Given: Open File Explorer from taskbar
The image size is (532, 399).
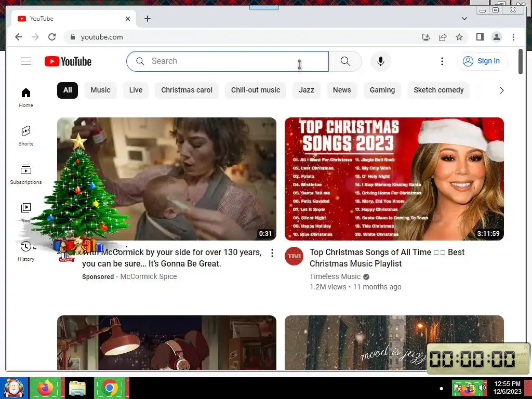Looking at the screenshot, I should 77,388.
